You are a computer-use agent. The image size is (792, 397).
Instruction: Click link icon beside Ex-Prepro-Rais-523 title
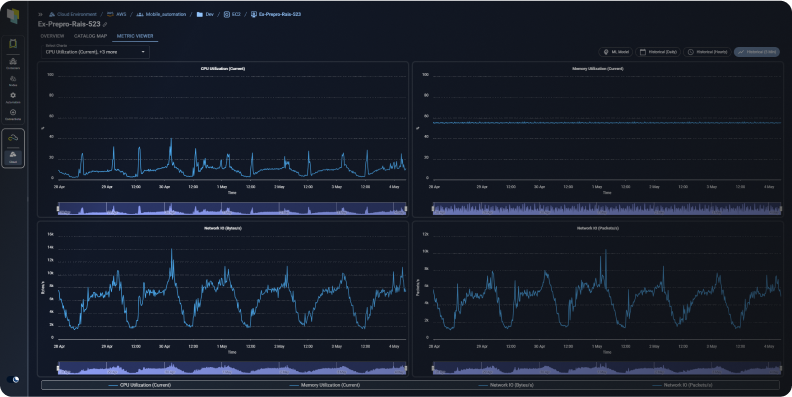tap(105, 24)
